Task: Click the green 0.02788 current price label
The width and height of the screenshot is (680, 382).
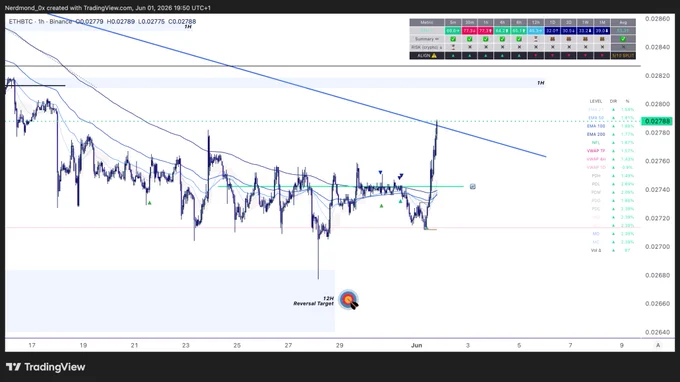Action: click(657, 121)
